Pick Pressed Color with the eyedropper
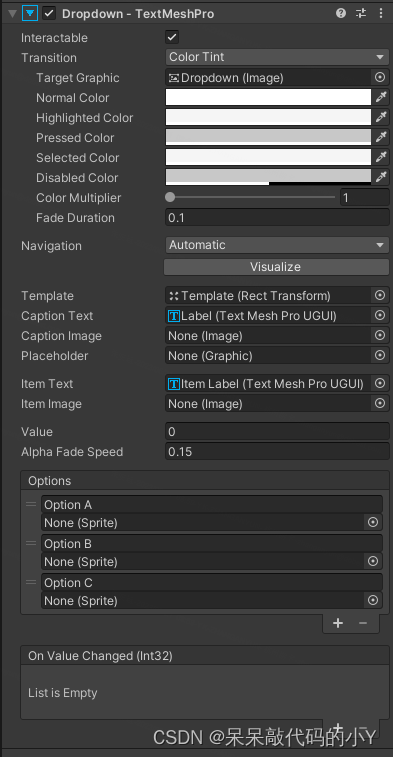Image resolution: width=393 pixels, height=757 pixels. pyautogui.click(x=381, y=137)
